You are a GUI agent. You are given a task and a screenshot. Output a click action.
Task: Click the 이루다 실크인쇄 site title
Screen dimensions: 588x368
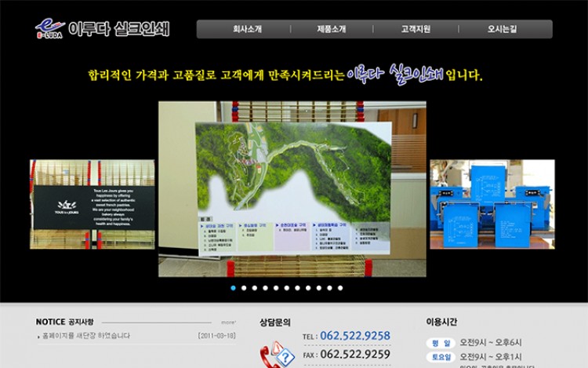(x=118, y=29)
